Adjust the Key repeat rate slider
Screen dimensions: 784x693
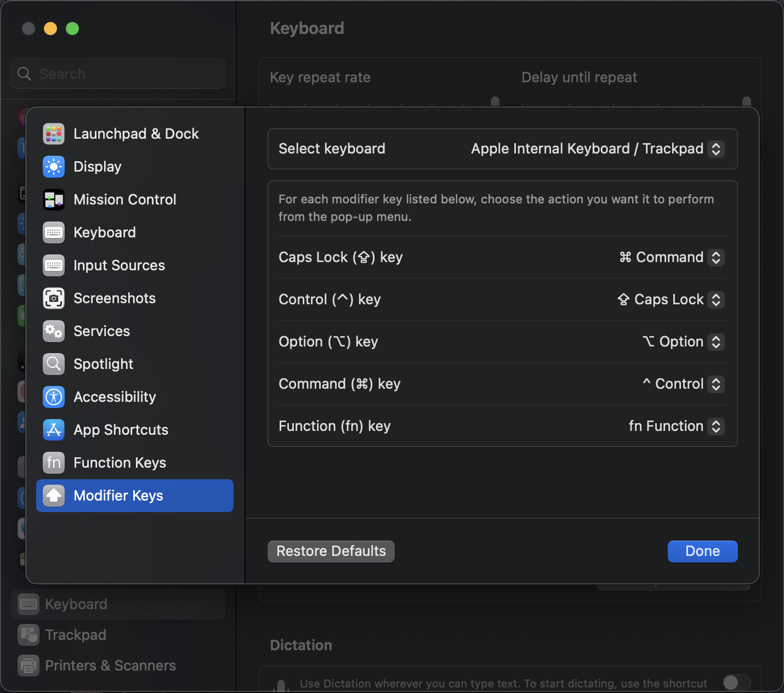click(x=495, y=101)
